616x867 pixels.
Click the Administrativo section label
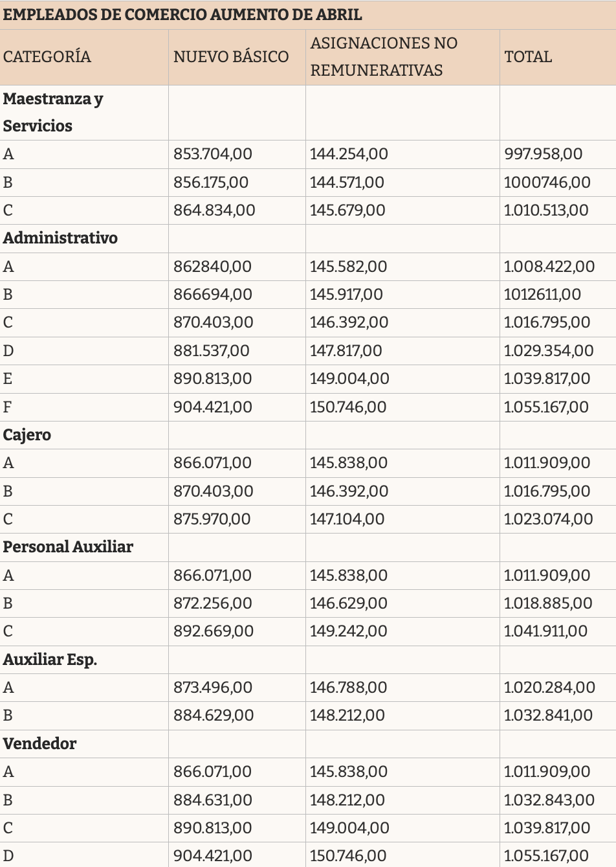pyautogui.click(x=60, y=238)
